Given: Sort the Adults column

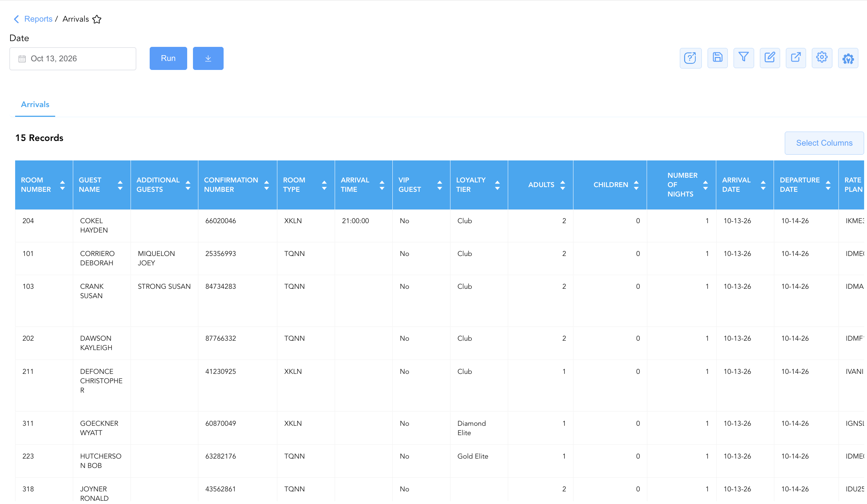Looking at the screenshot, I should (563, 185).
